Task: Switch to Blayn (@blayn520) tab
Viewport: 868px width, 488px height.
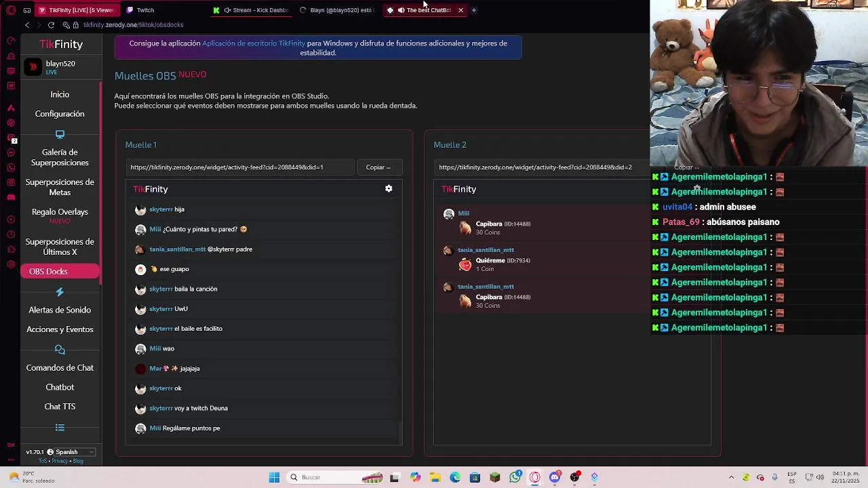Action: [337, 10]
